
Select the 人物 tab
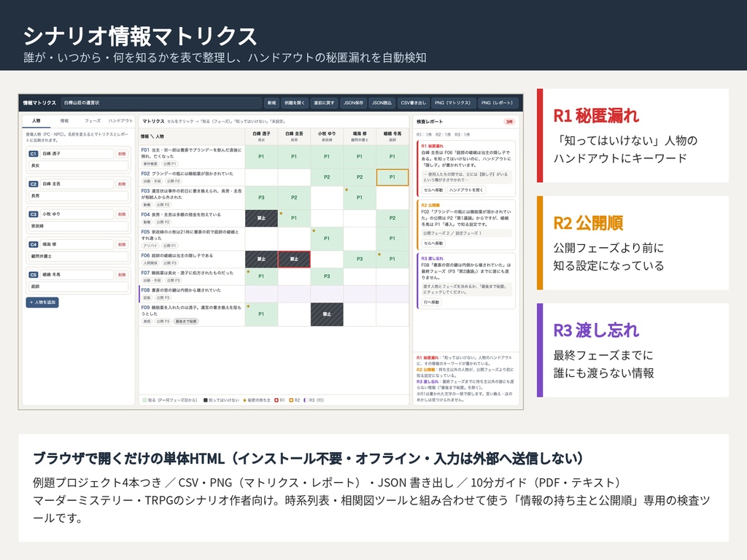[x=36, y=121]
